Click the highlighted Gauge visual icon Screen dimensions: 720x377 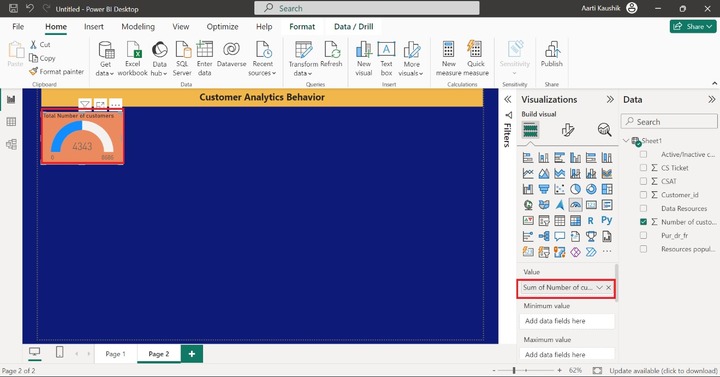[575, 205]
